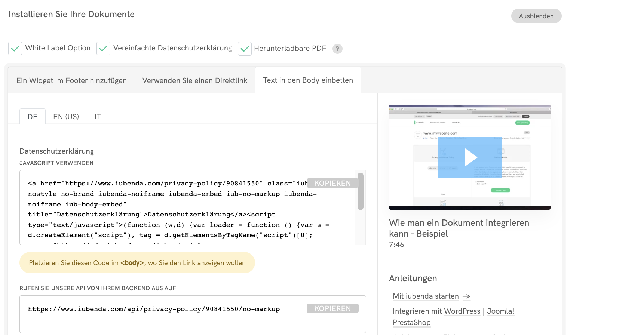644x335 pixels.
Task: Click the help question mark icon
Action: tap(337, 49)
